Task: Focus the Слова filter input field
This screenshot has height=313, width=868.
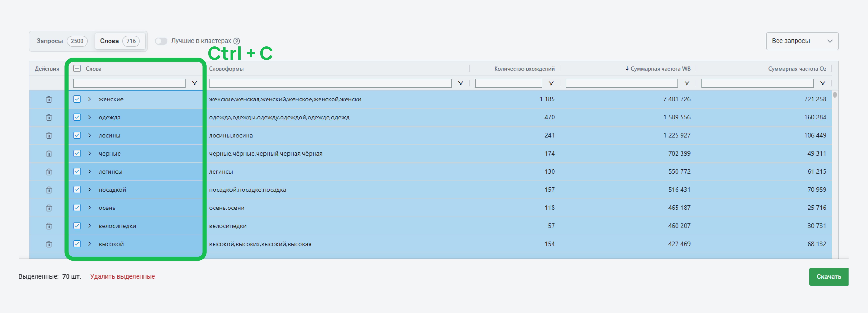Action: point(129,83)
